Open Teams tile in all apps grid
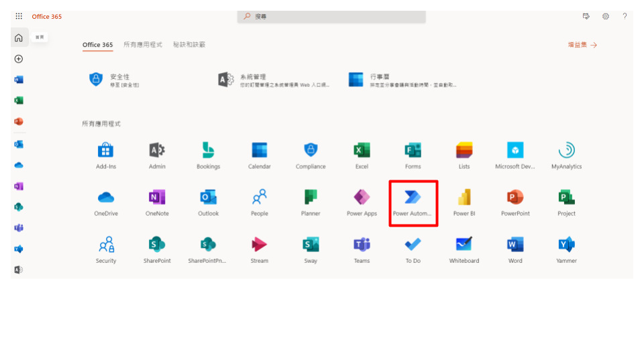The image size is (644, 362). (x=362, y=250)
